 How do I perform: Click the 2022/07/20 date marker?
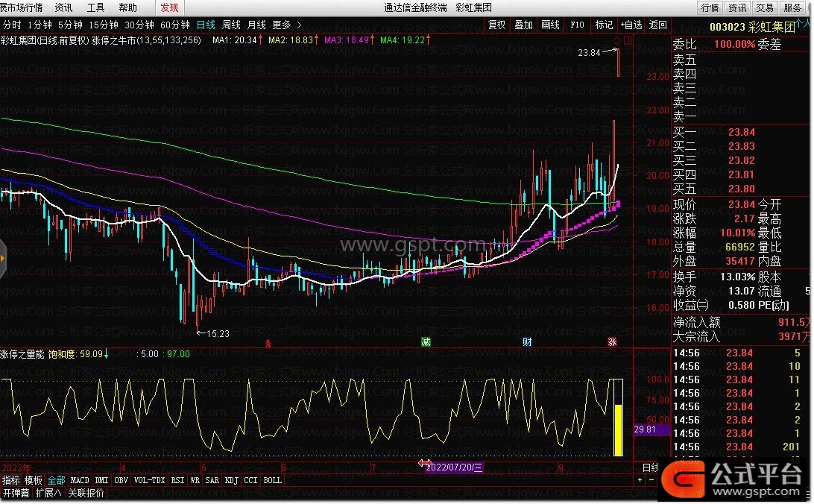(x=454, y=467)
